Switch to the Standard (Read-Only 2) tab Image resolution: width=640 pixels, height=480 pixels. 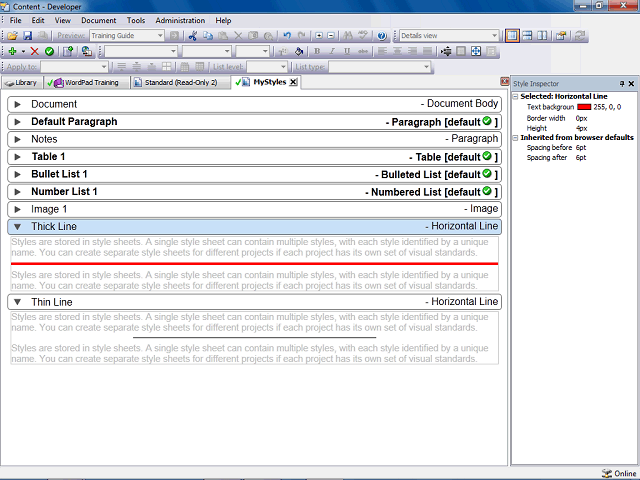coord(178,83)
